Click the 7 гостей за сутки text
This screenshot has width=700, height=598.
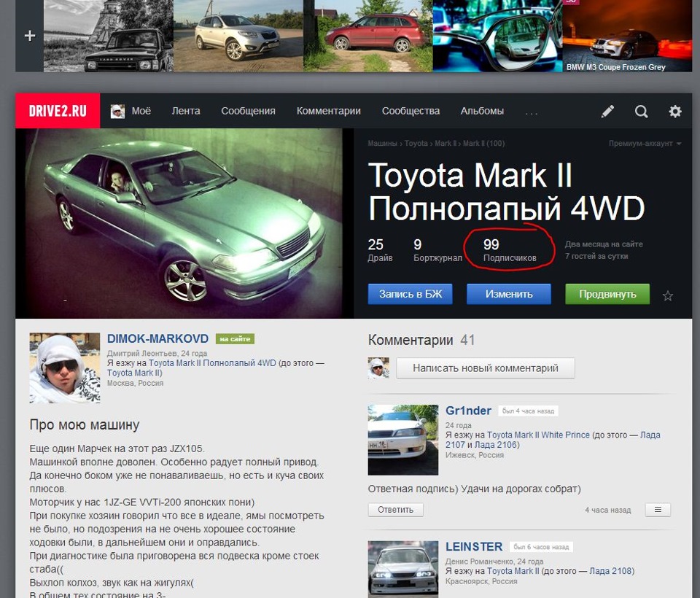click(596, 257)
